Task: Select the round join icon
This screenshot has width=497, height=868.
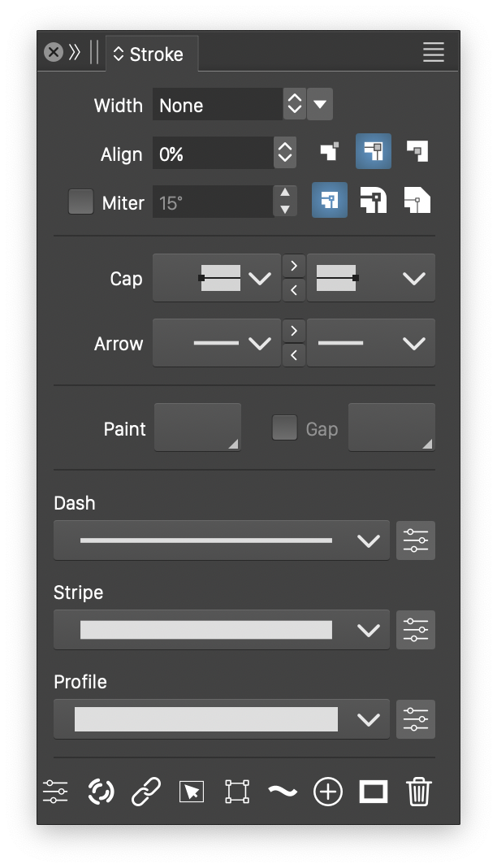Action: (374, 201)
